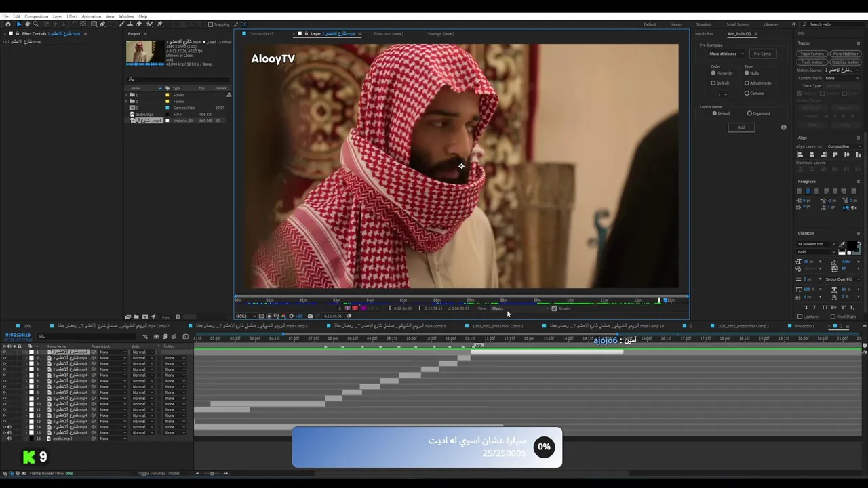Viewport: 868px width, 488px height.
Task: Open the Move attributes dropdown
Action: click(x=726, y=54)
